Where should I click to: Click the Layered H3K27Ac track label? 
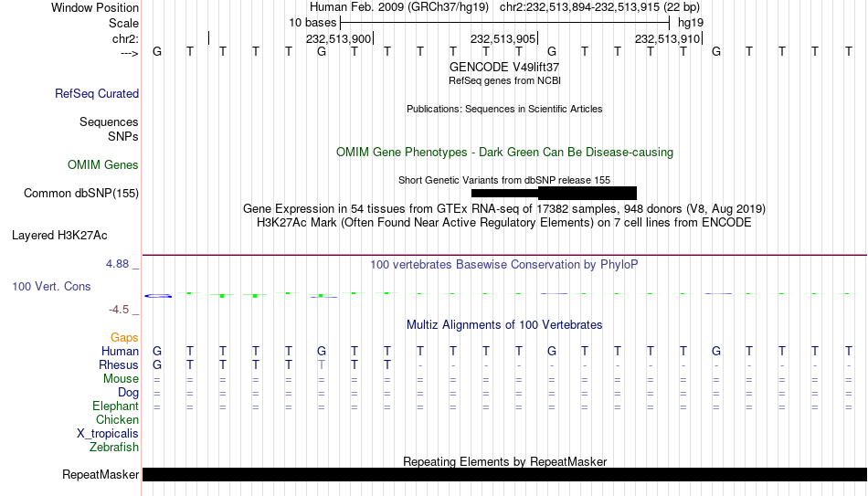coord(59,236)
